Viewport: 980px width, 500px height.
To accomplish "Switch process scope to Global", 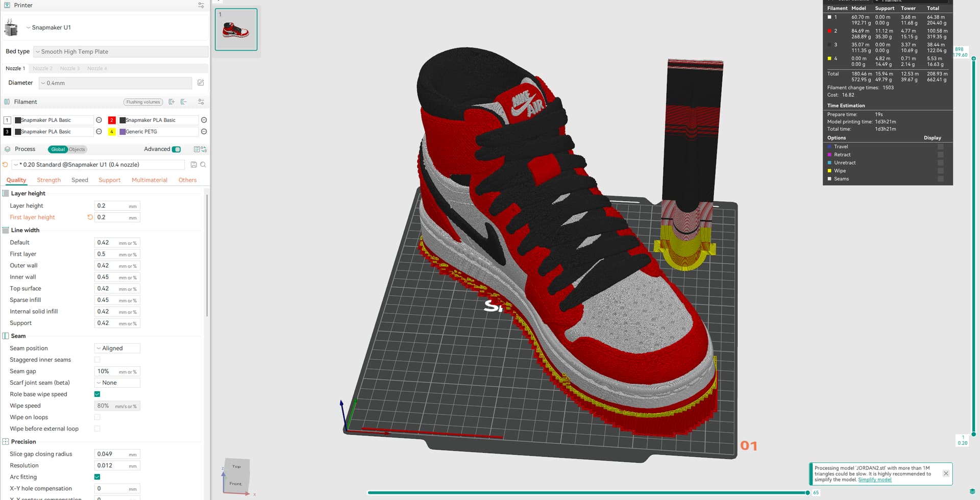I will pyautogui.click(x=58, y=149).
